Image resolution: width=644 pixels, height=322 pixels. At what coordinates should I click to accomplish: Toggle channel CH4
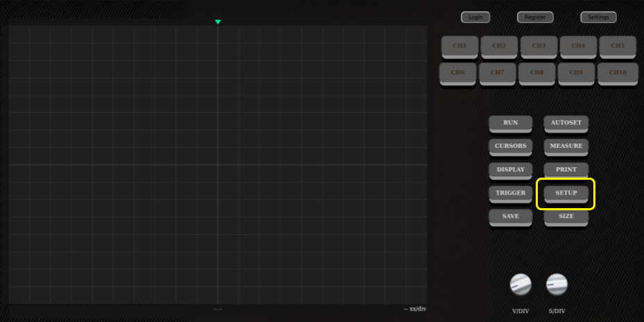click(578, 46)
